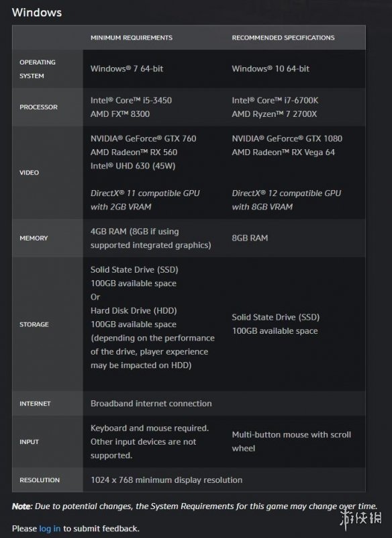Image resolution: width=392 pixels, height=538 pixels.
Task: Click the Operating System row label
Action: tap(38, 69)
